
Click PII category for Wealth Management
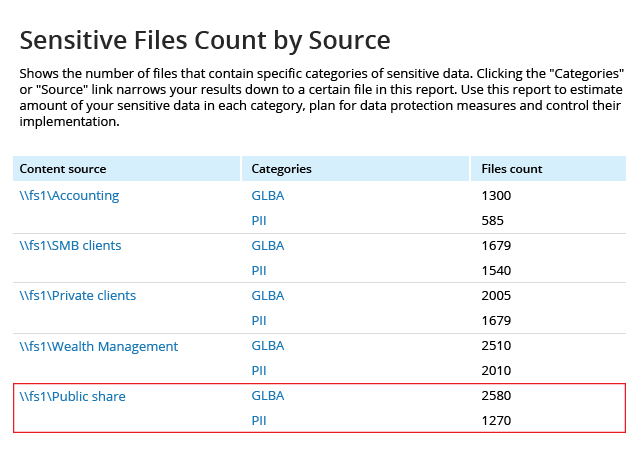(259, 371)
